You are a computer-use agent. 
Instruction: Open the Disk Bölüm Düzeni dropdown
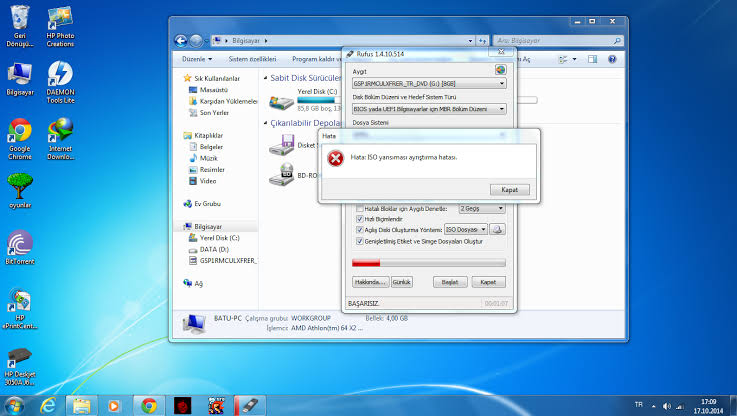(x=429, y=109)
